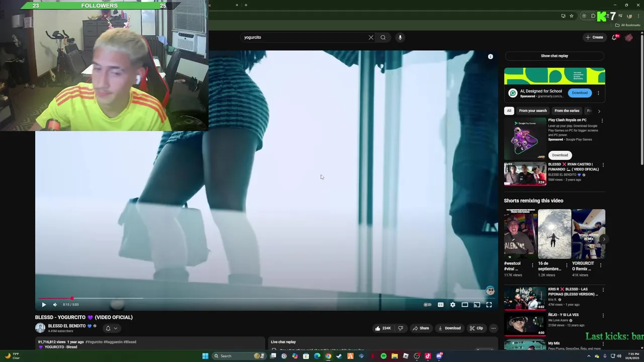Open All Bookmarks folder
The height and width of the screenshot is (362, 644).
[x=627, y=25]
